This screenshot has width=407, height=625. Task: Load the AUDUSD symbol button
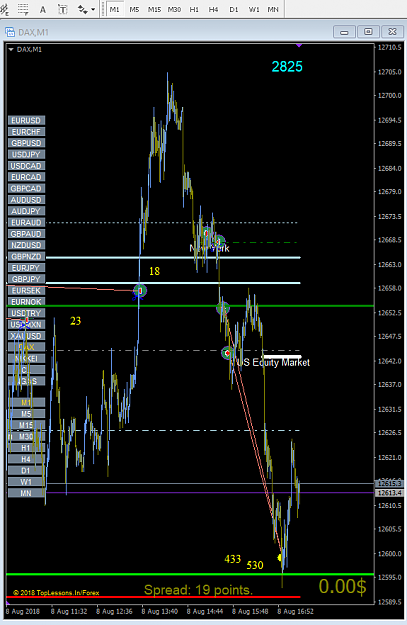(x=26, y=200)
